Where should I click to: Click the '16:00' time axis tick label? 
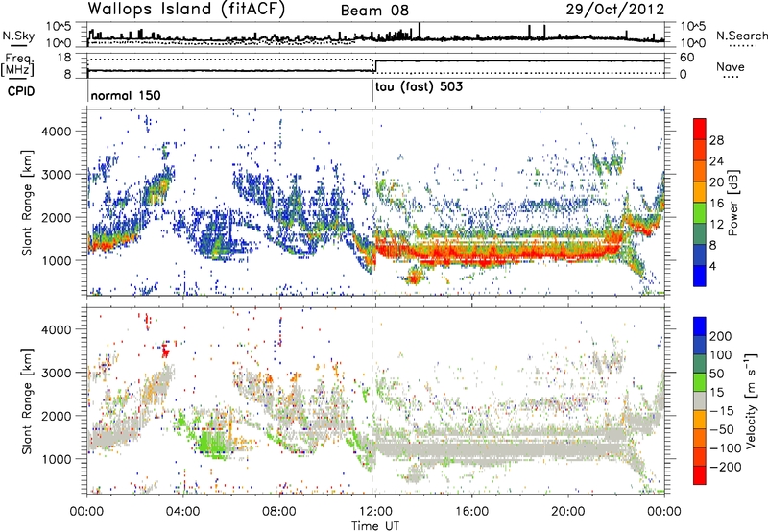point(471,512)
